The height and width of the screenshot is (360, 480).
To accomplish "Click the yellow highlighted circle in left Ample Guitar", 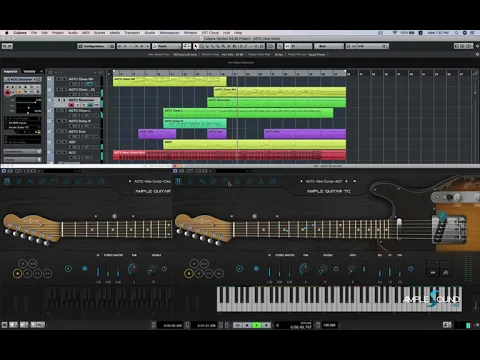I will click(x=17, y=274).
